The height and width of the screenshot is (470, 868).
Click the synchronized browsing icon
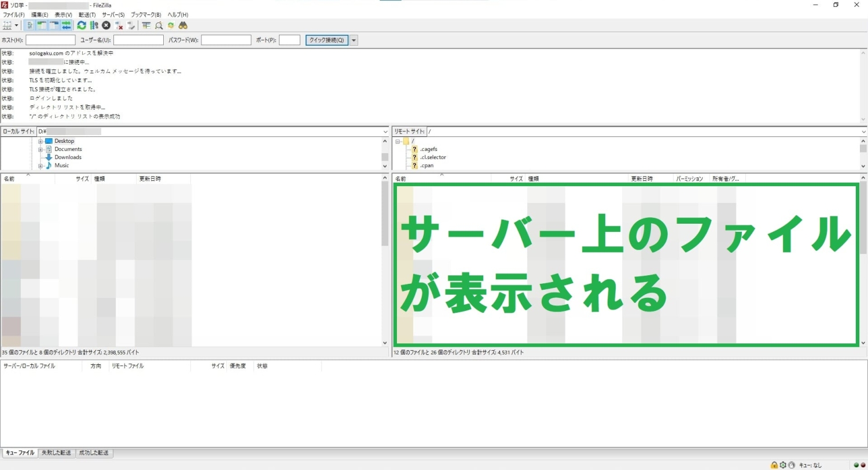pos(171,25)
